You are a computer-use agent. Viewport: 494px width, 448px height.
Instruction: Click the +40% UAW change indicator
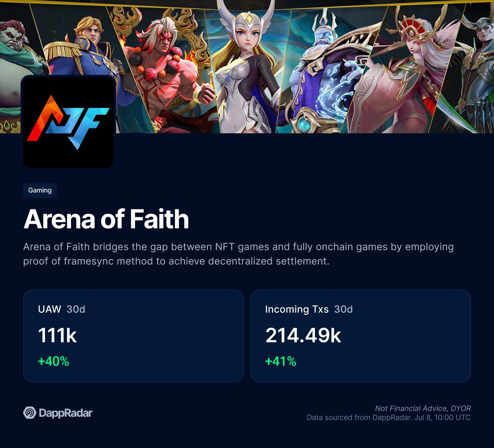coord(54,361)
